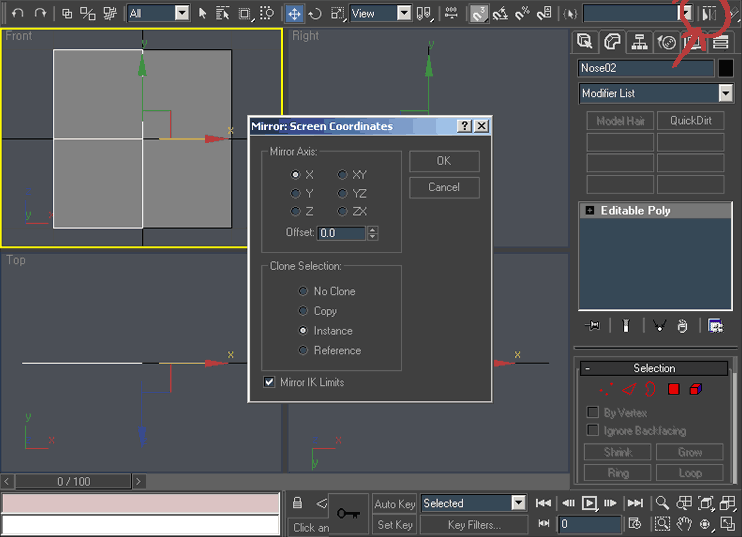The width and height of the screenshot is (742, 537).
Task: Open the Motion command panel tab
Action: 666,42
